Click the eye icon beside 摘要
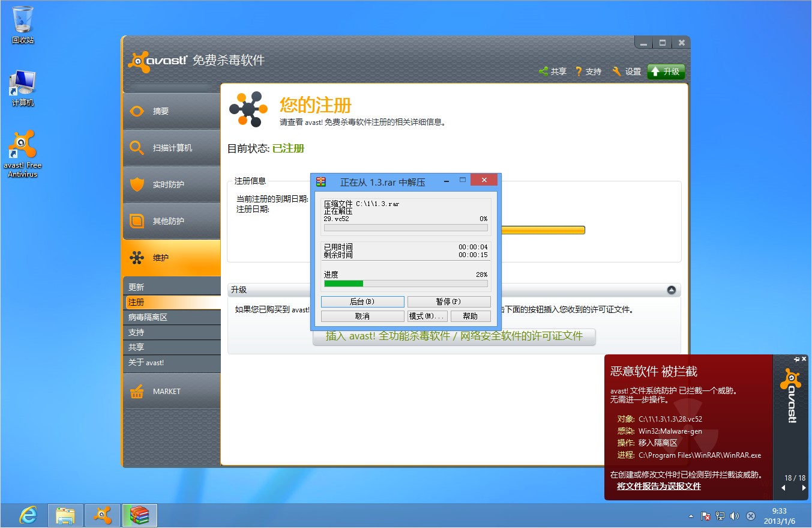The image size is (812, 528). pyautogui.click(x=137, y=111)
